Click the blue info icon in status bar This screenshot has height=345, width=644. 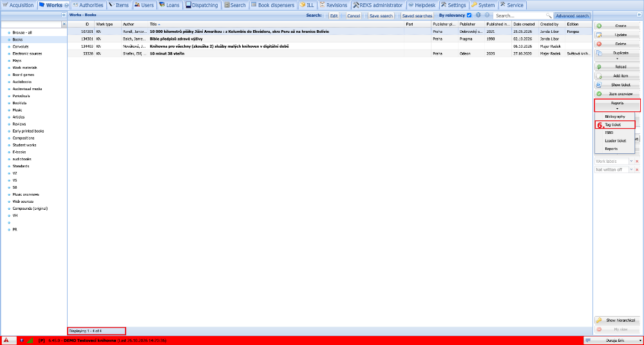[21, 340]
